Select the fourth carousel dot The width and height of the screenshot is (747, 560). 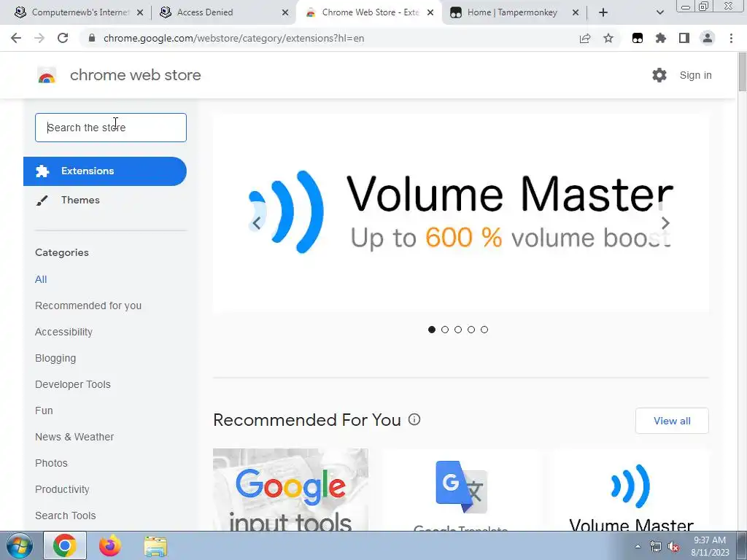pyautogui.click(x=471, y=330)
